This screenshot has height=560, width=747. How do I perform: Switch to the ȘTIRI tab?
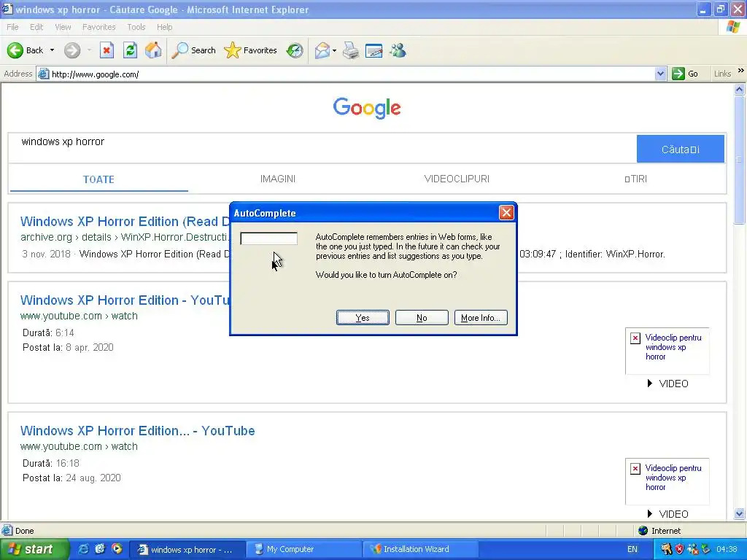635,179
